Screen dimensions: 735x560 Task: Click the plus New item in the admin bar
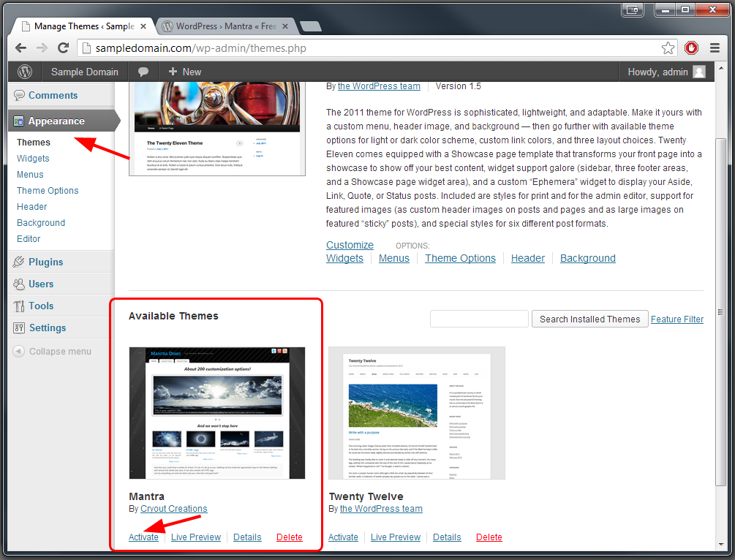pos(185,72)
